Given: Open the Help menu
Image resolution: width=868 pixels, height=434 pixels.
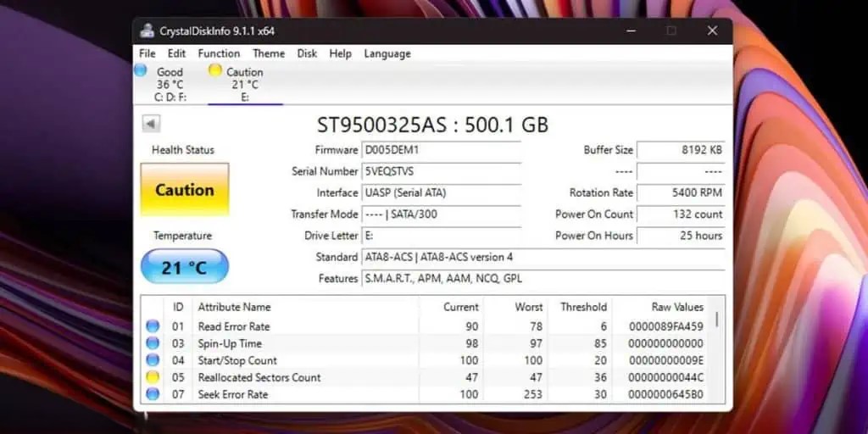Looking at the screenshot, I should [341, 53].
